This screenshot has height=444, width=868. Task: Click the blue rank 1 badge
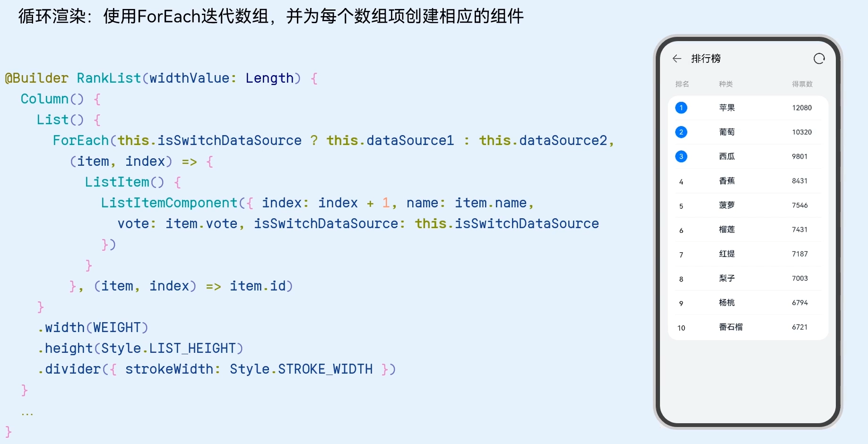pos(681,108)
